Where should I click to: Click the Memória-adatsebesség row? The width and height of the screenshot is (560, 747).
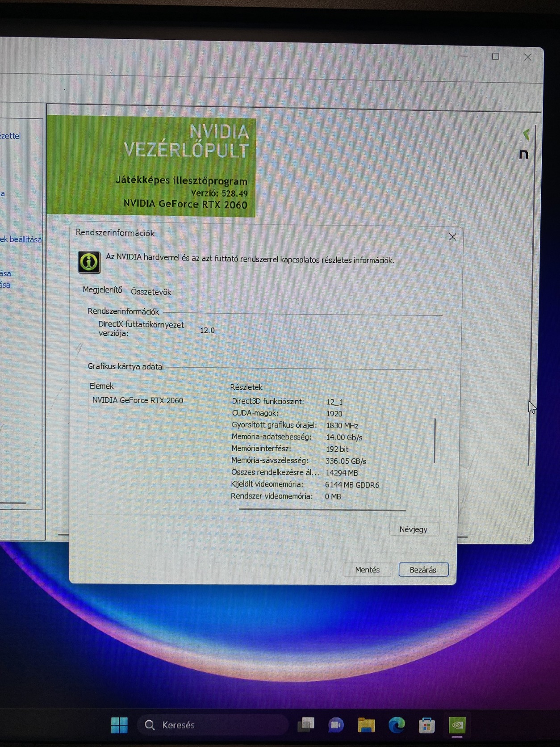click(x=297, y=437)
